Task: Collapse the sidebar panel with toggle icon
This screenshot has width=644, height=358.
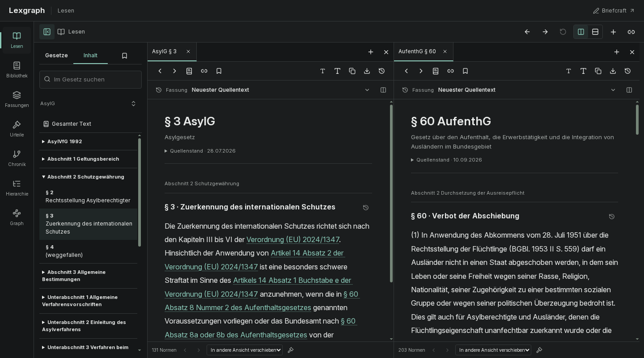Action: (x=47, y=32)
